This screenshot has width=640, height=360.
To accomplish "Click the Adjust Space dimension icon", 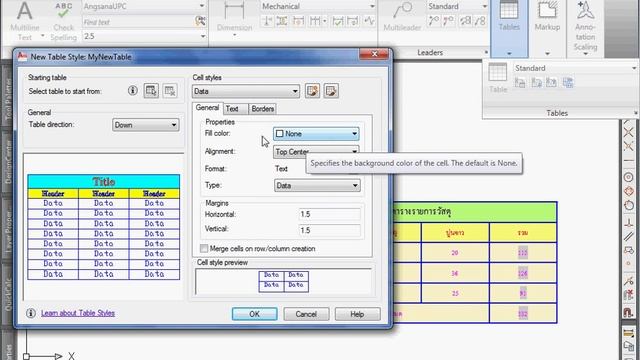I will pyautogui.click(x=282, y=21).
